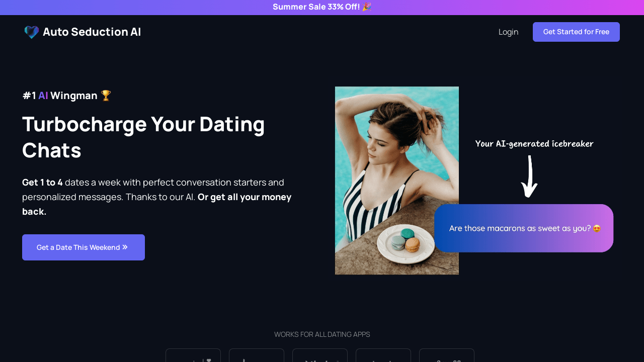Click the macarons icebreaker chat bubble
This screenshot has width=644, height=362.
[524, 228]
